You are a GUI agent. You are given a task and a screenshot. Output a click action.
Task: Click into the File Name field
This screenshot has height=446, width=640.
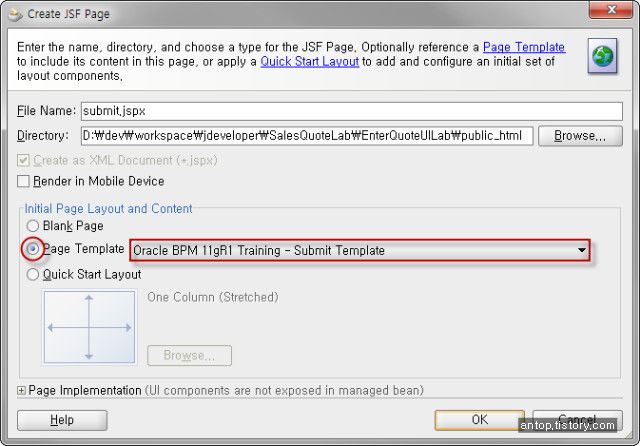[x=351, y=111]
